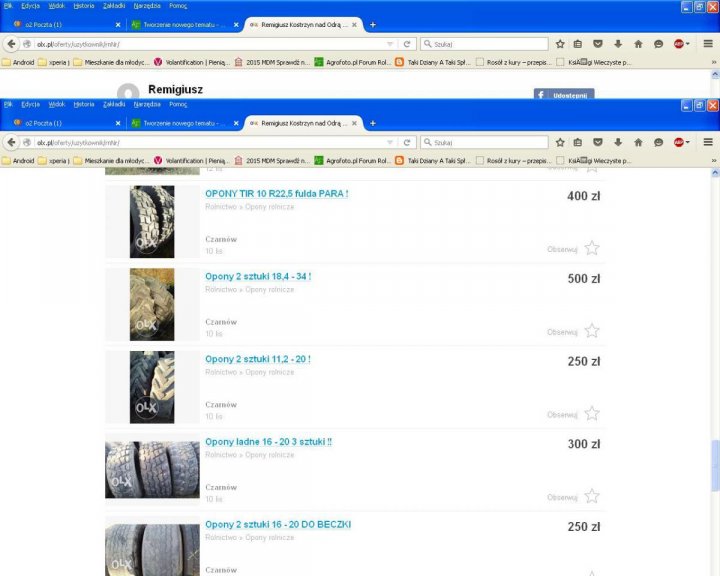
Task: Toggle Obserwuj star for 18,4 - 34 tires
Action: coord(592,331)
